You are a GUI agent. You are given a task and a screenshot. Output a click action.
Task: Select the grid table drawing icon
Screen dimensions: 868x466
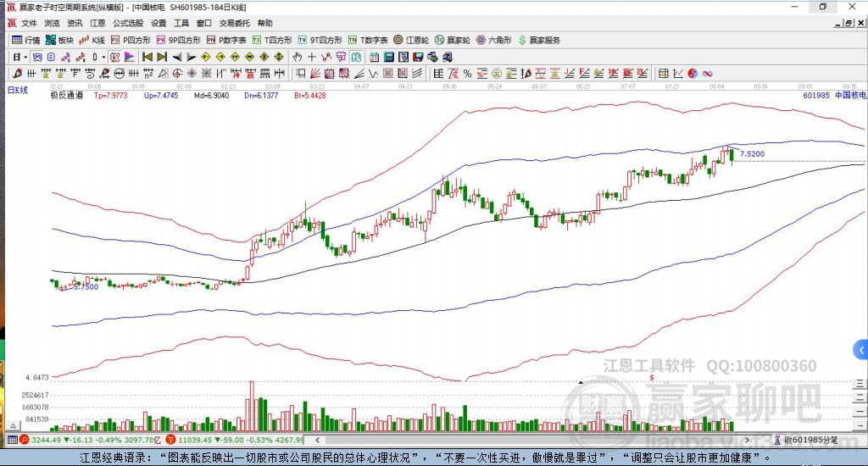tap(663, 74)
